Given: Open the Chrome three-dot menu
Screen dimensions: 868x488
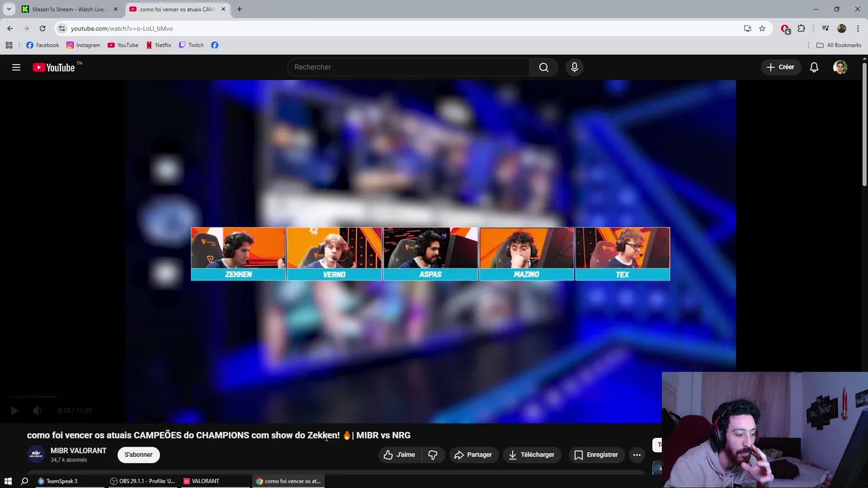Looking at the screenshot, I should [859, 28].
